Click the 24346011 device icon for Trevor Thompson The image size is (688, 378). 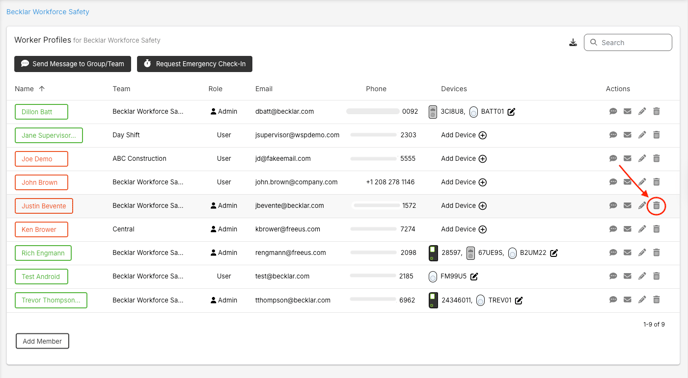(x=433, y=300)
